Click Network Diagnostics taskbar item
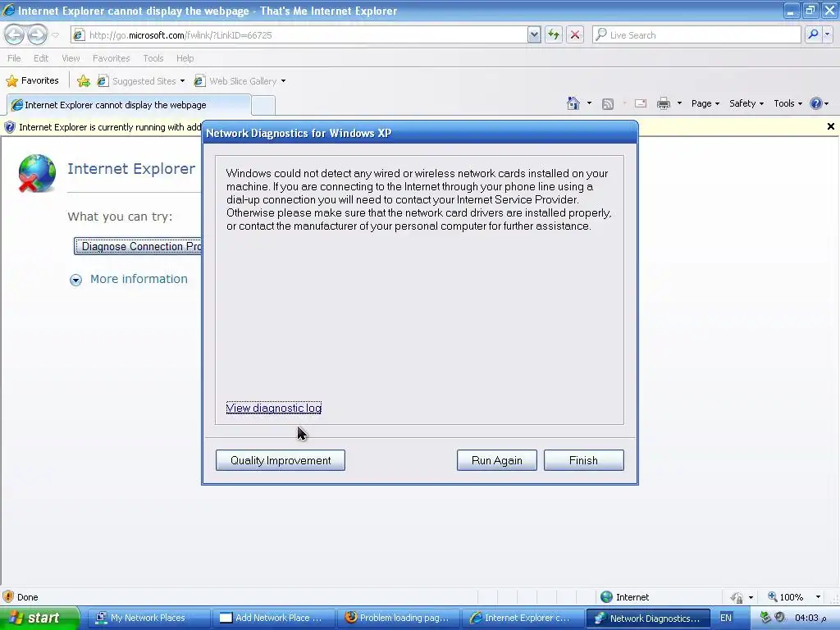The width and height of the screenshot is (840, 630). [648, 619]
